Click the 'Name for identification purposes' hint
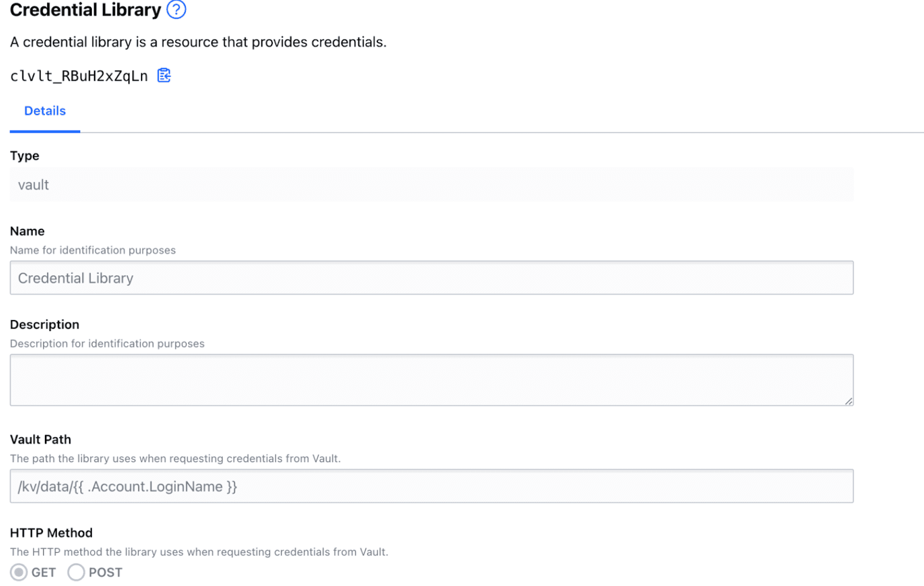 coord(93,250)
